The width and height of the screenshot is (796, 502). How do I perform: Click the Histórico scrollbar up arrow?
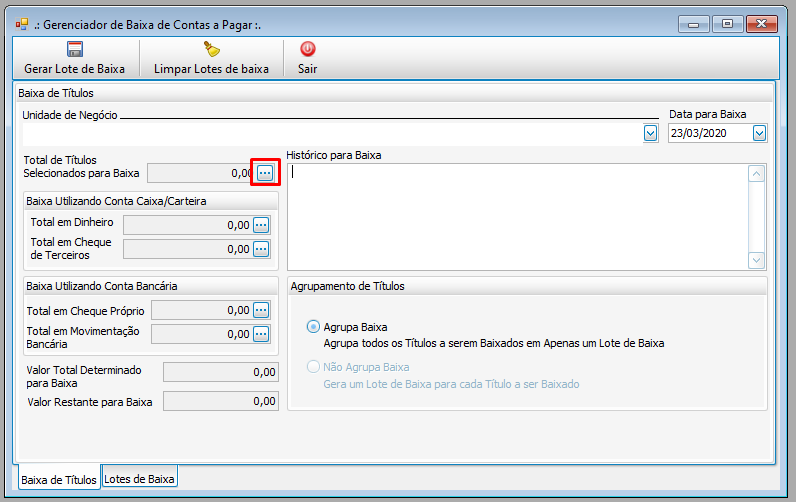756,174
